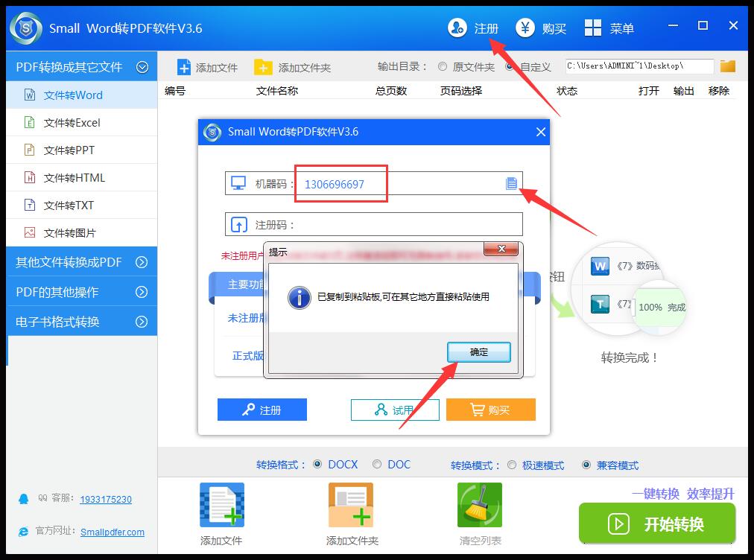This screenshot has width=754, height=560.
Task: Open the menu grid icon
Action: coord(593,28)
